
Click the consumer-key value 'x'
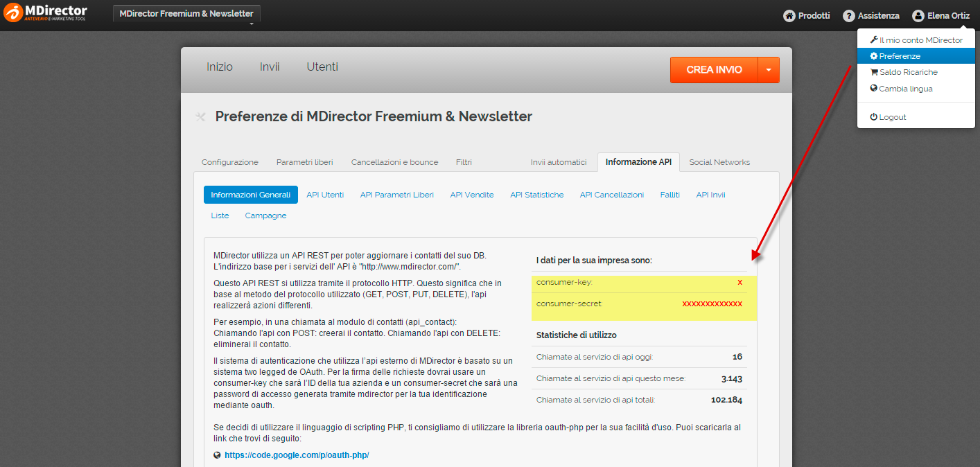(740, 282)
